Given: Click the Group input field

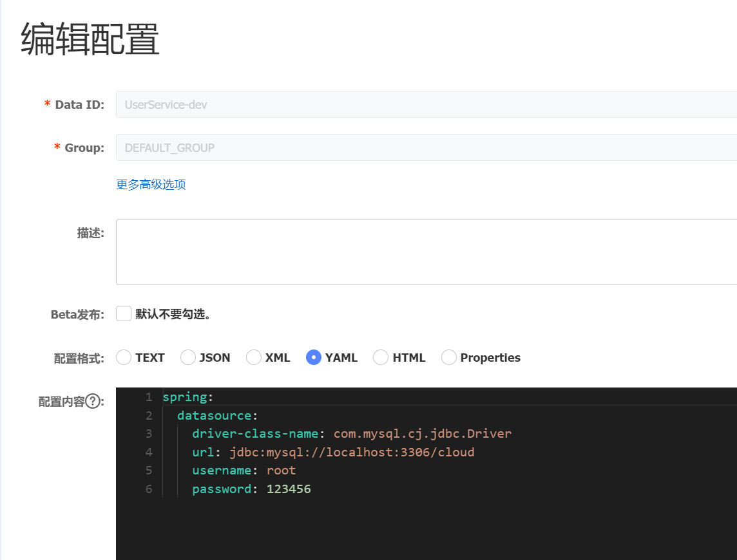Looking at the screenshot, I should point(426,147).
